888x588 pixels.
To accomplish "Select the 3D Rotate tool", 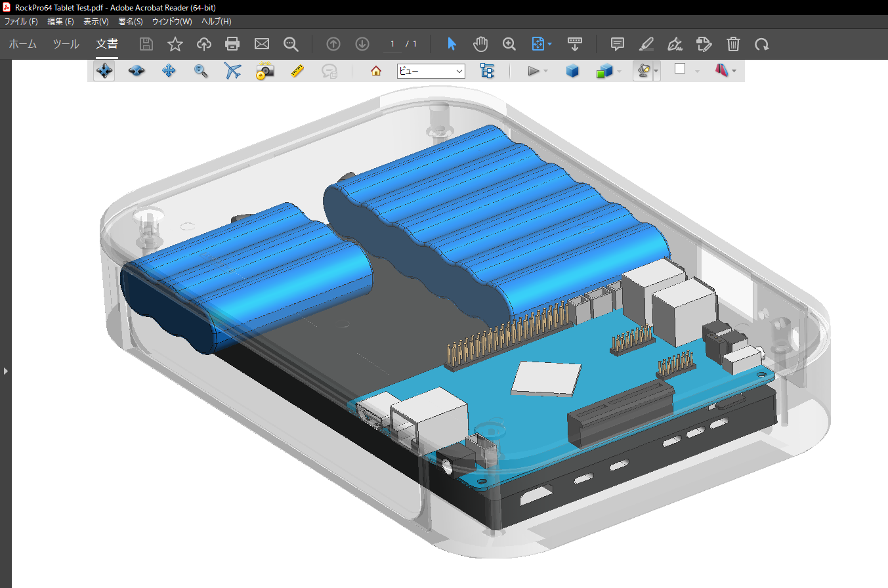I will pyautogui.click(x=104, y=71).
